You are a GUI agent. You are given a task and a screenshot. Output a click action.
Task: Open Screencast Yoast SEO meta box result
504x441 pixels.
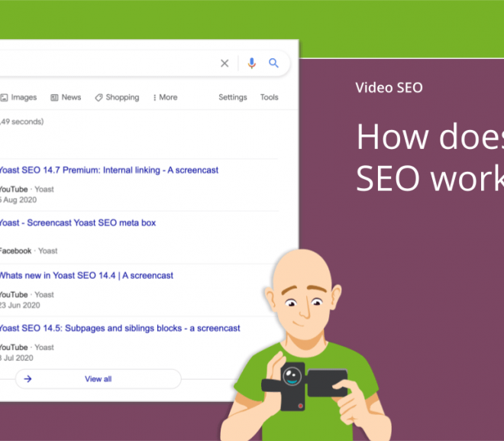[x=78, y=223]
